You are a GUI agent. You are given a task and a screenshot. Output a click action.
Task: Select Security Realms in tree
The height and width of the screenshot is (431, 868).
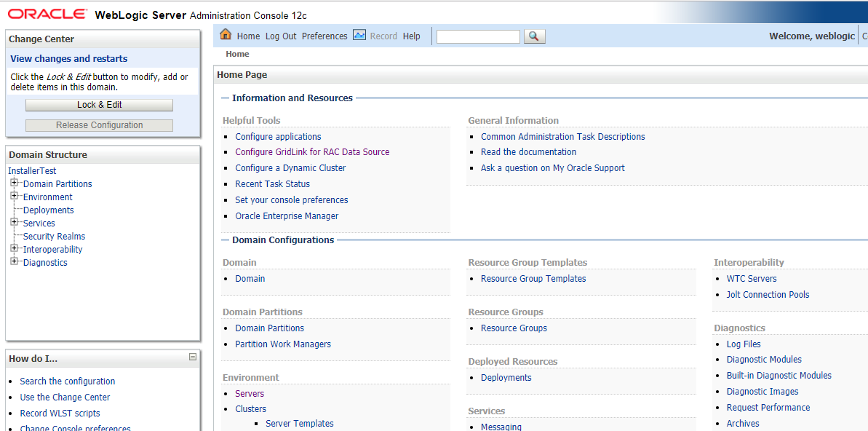55,236
